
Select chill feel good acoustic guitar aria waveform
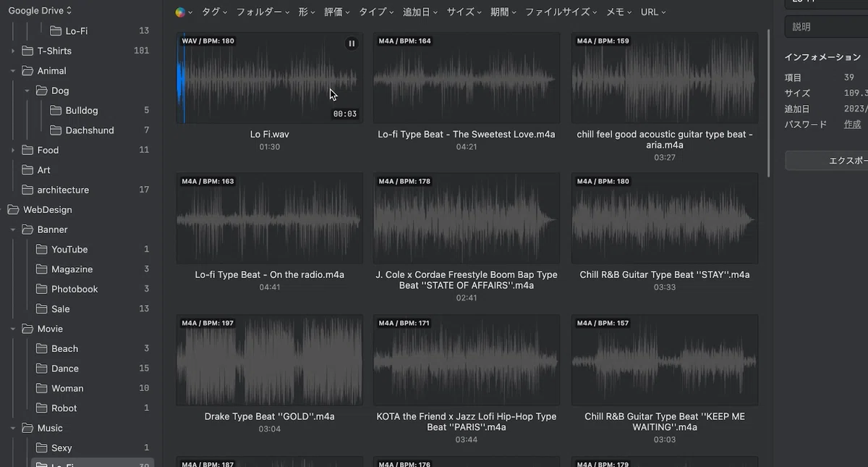pyautogui.click(x=665, y=78)
